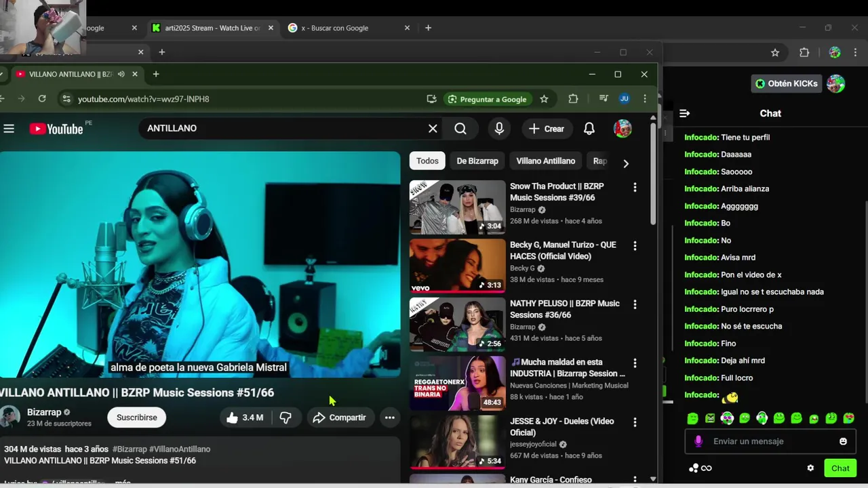
Task: Click the Kick user avatar top right
Action: tap(835, 83)
